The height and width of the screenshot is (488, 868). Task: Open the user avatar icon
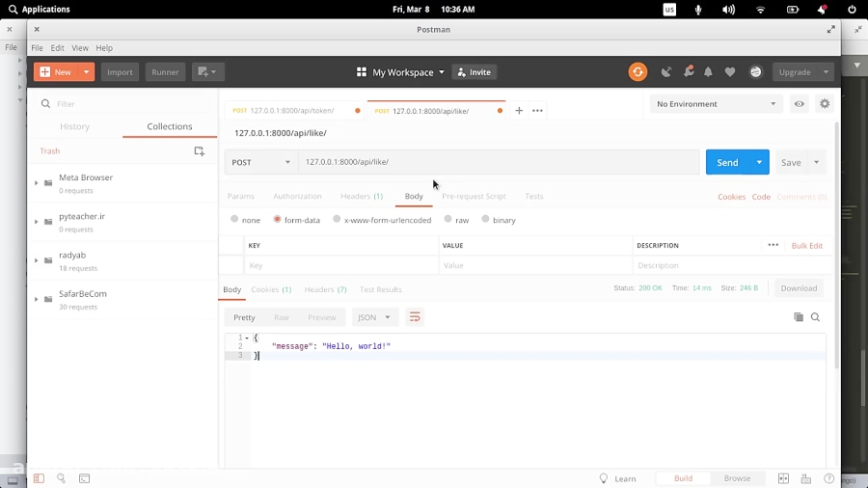[755, 72]
